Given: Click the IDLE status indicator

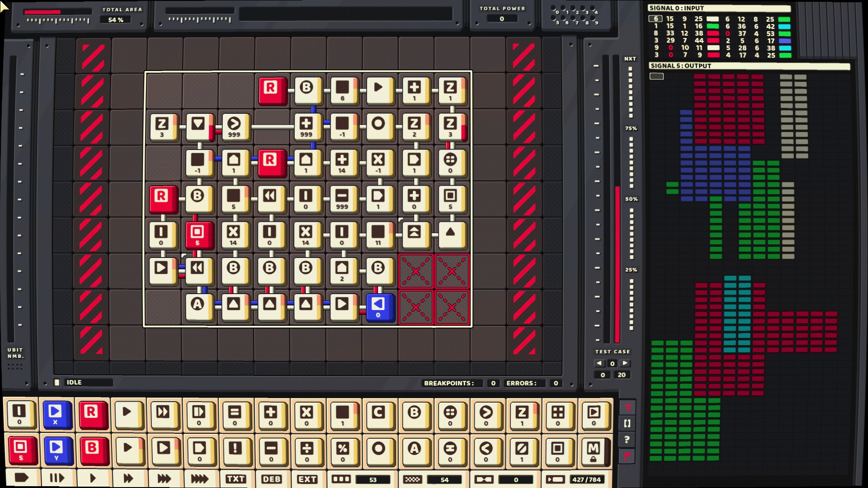Looking at the screenshot, I should tap(89, 382).
